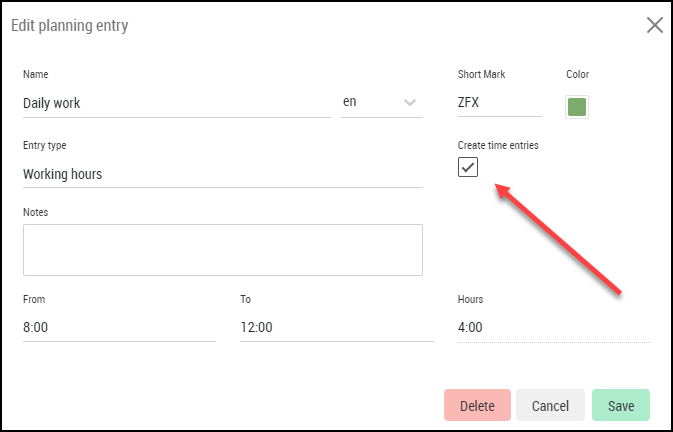Cancel editing the planning entry
The width and height of the screenshot is (673, 432).
tap(550, 405)
